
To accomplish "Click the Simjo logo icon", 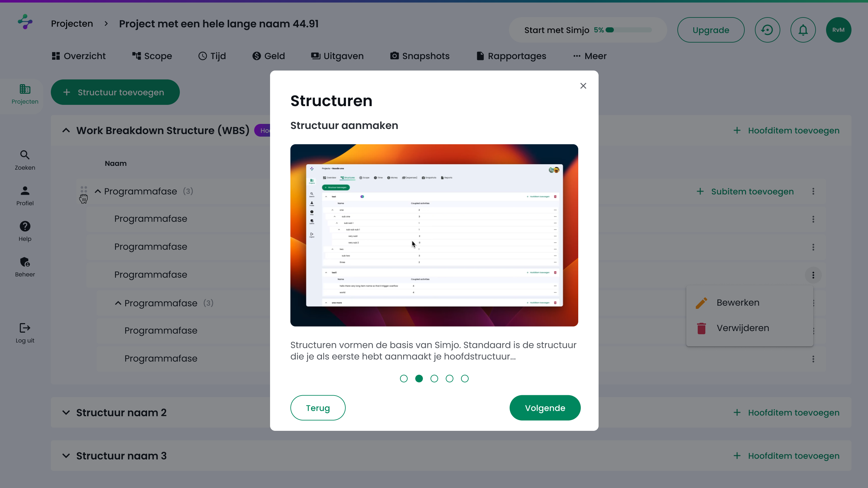I will (x=25, y=22).
